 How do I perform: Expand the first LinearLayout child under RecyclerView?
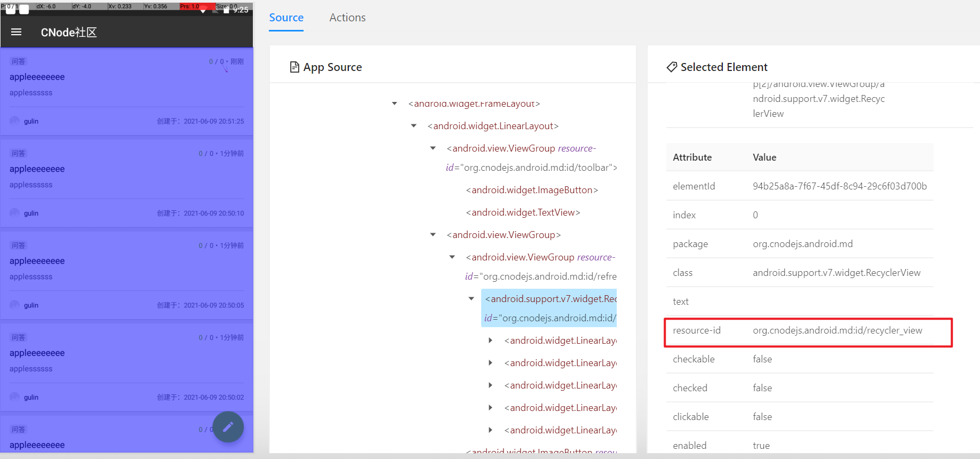[x=491, y=341]
